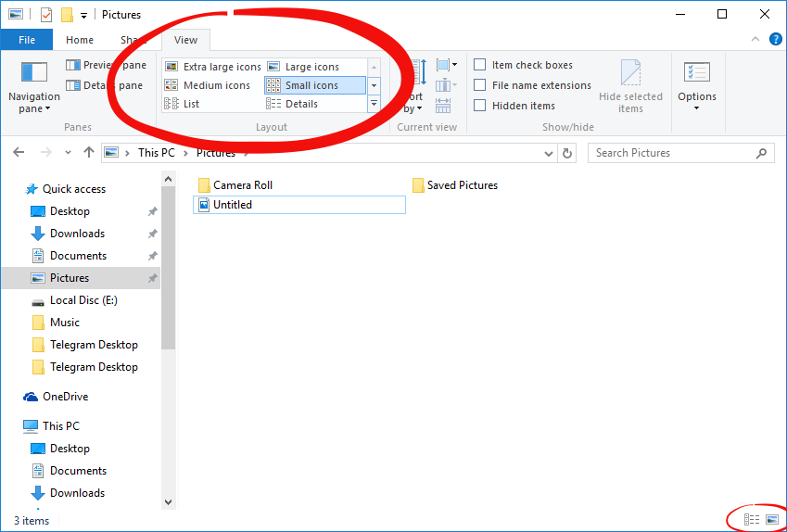Click the Navigation pane icon
787x532 pixels.
tap(33, 72)
